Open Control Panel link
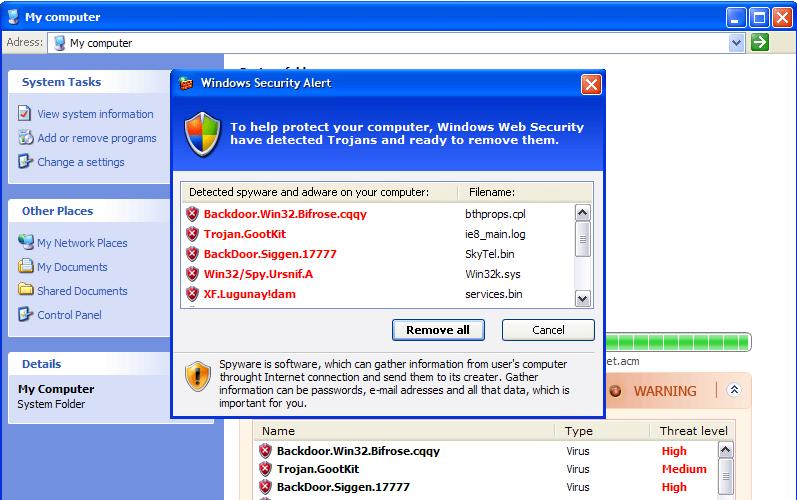797x500 pixels. pos(69,315)
